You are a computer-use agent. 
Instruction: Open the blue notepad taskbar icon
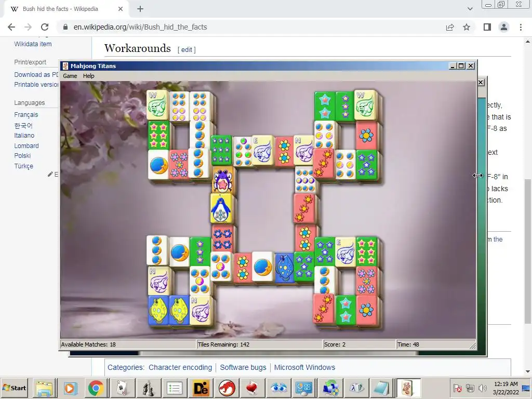pos(382,388)
